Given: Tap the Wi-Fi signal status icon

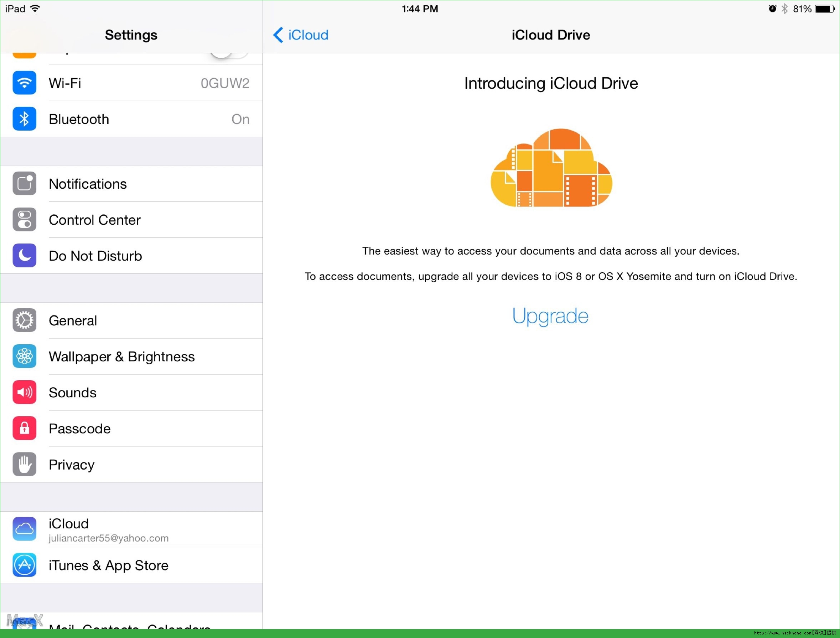Looking at the screenshot, I should (35, 8).
